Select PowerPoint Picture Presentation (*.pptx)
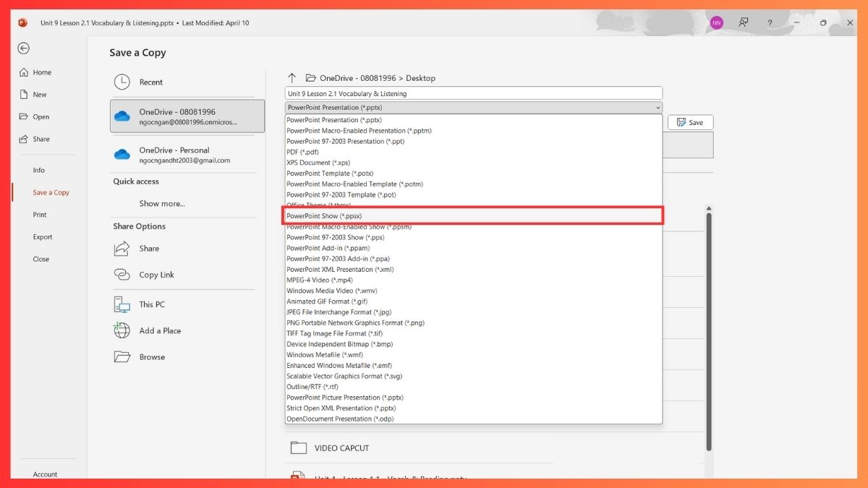This screenshot has width=868, height=488. point(474,398)
